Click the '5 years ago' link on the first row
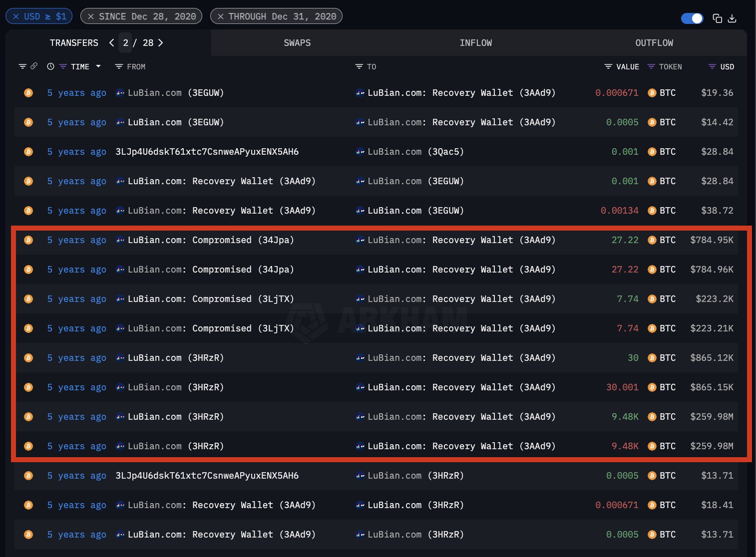756x557 pixels. pyautogui.click(x=76, y=93)
